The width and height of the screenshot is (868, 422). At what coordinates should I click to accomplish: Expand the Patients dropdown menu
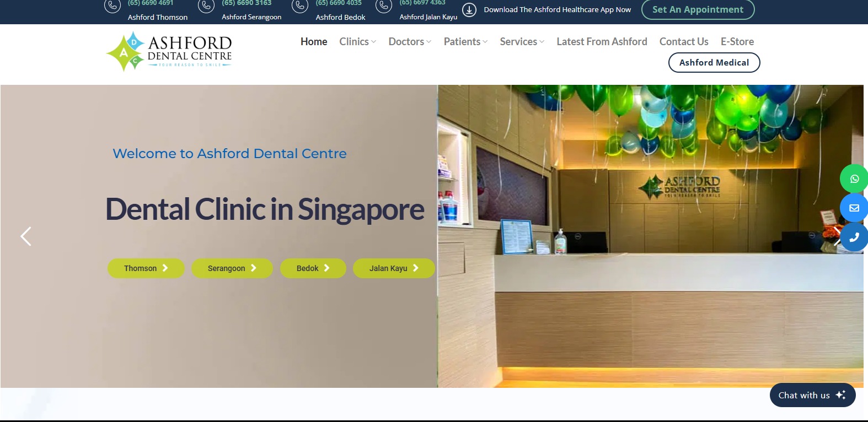coord(465,41)
